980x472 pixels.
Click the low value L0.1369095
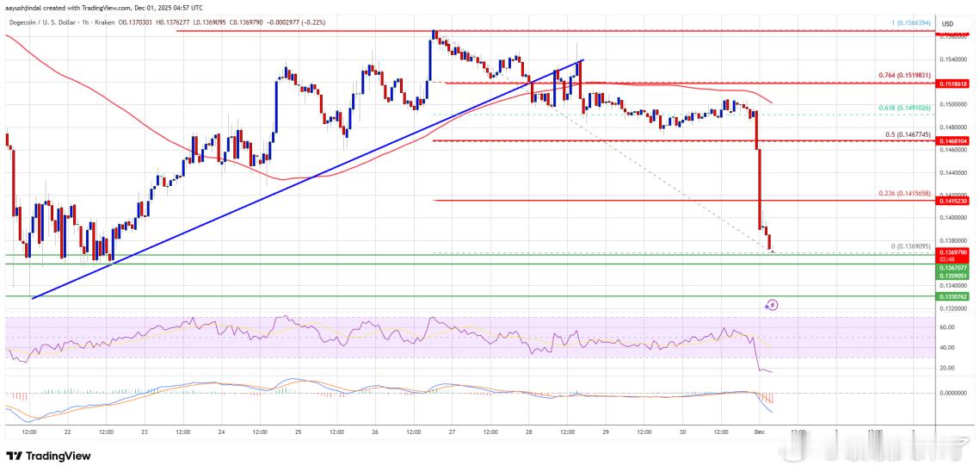pyautogui.click(x=211, y=22)
